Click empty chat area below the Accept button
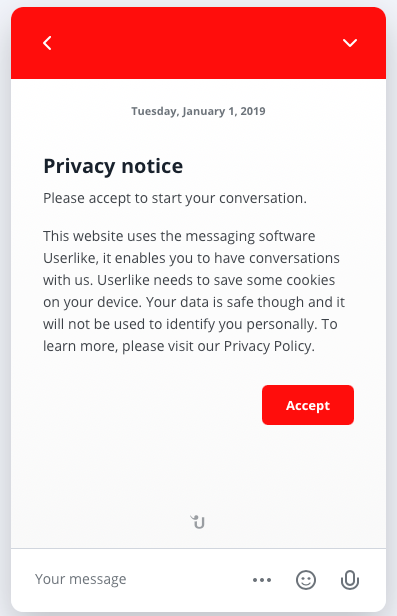The width and height of the screenshot is (397, 616). pos(198,468)
